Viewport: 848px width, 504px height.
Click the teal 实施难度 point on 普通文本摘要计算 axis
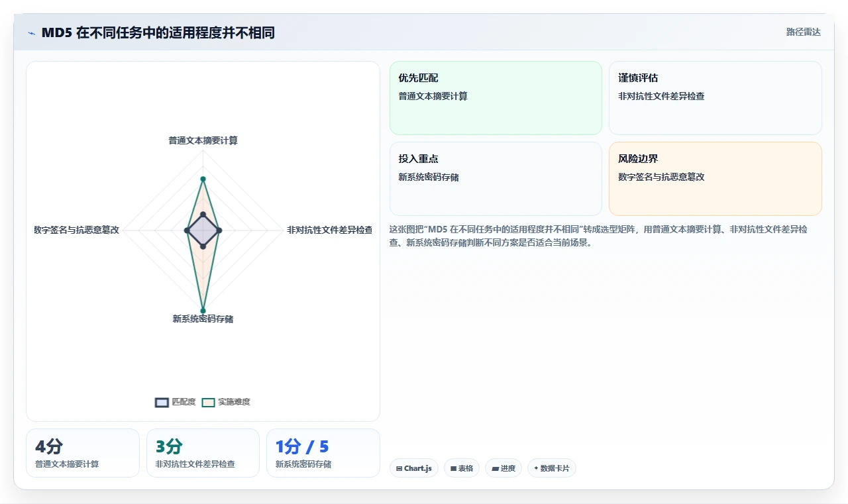(203, 179)
